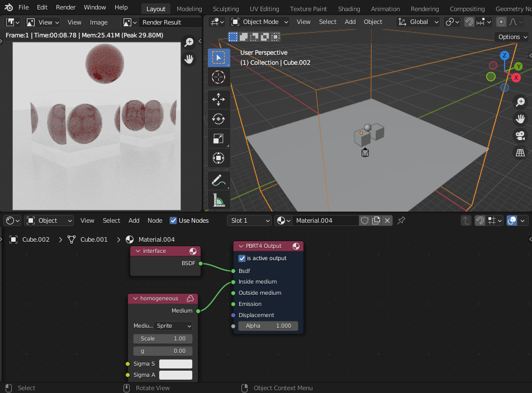
Task: Click the viewport Options button
Action: (511, 37)
